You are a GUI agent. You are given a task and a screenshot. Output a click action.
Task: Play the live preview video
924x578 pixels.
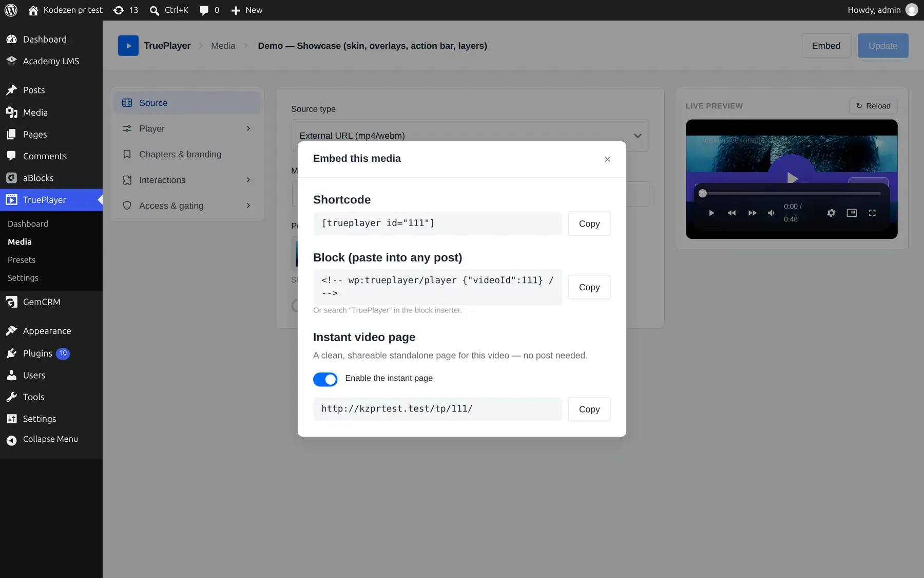pyautogui.click(x=711, y=213)
